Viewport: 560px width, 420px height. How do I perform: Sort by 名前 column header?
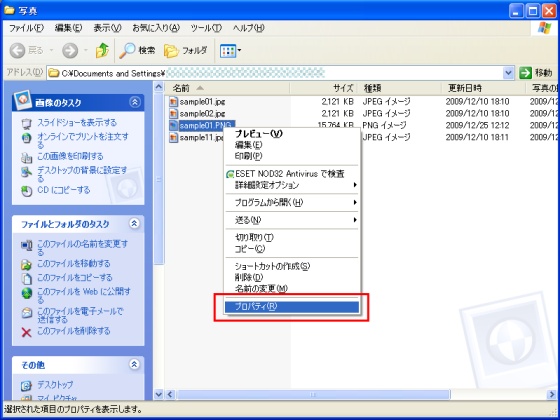228,88
